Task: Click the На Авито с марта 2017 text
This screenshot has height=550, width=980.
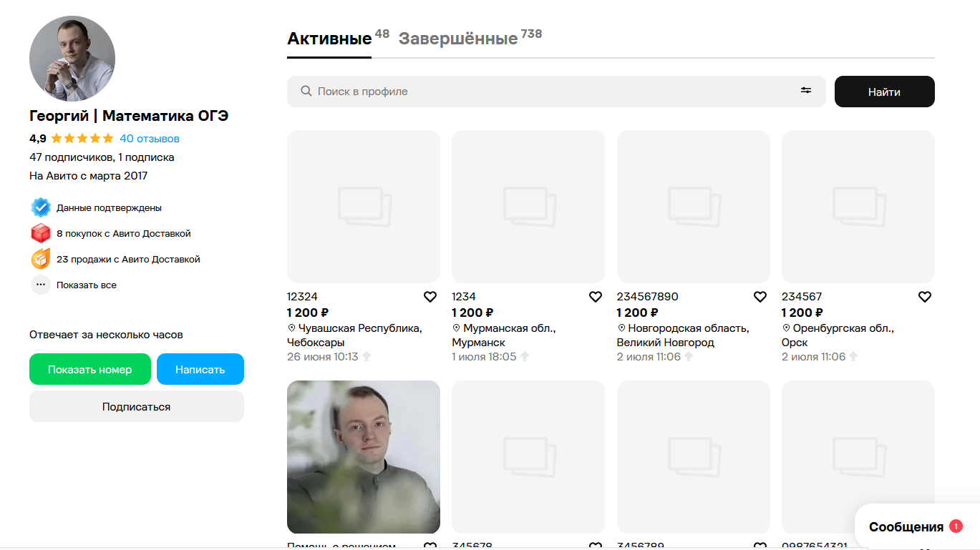Action: pos(89,176)
